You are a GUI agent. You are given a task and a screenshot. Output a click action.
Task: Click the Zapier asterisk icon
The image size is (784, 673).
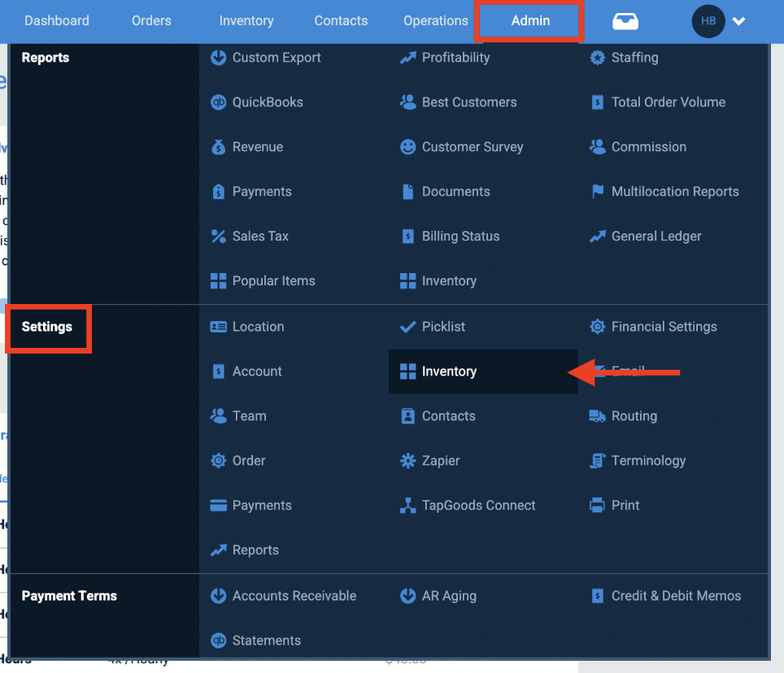click(x=407, y=461)
